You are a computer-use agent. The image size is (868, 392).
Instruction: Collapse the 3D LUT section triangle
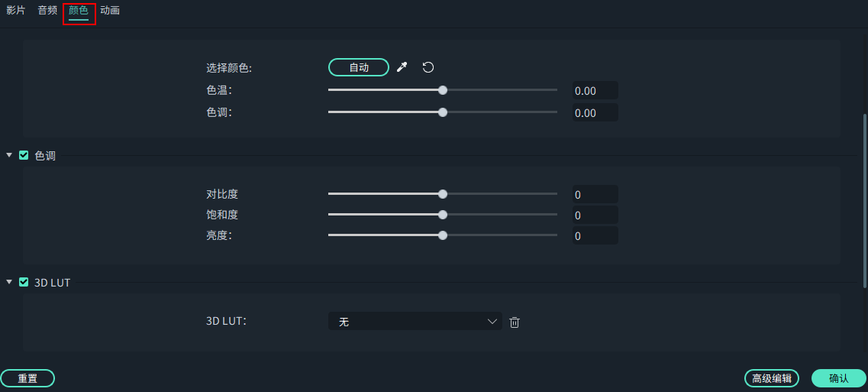click(9, 282)
